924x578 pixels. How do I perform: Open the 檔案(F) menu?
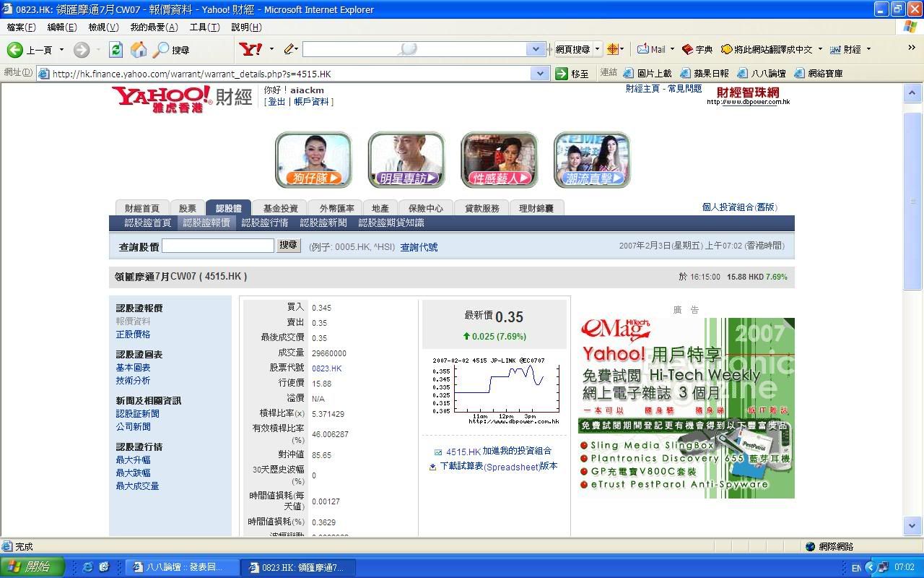(21, 27)
